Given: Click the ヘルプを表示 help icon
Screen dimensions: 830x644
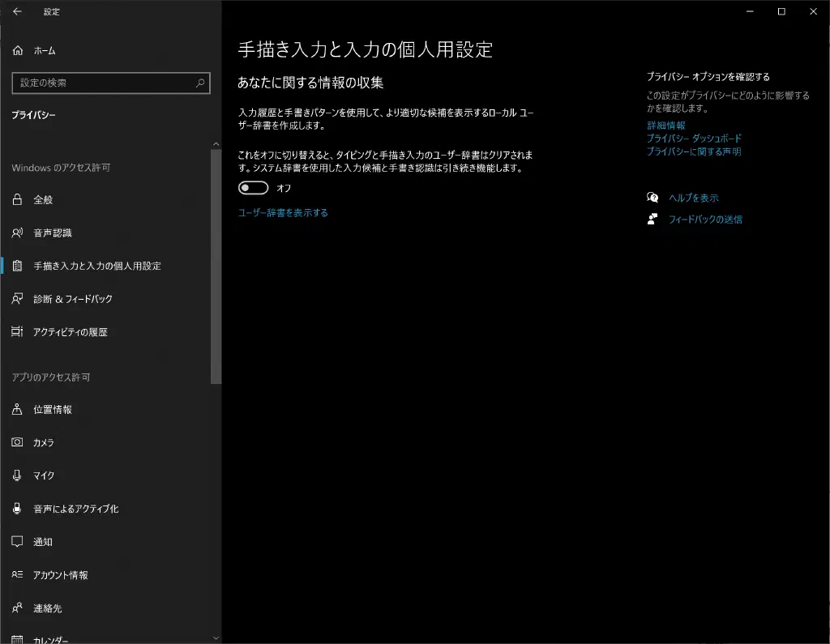Looking at the screenshot, I should point(652,198).
